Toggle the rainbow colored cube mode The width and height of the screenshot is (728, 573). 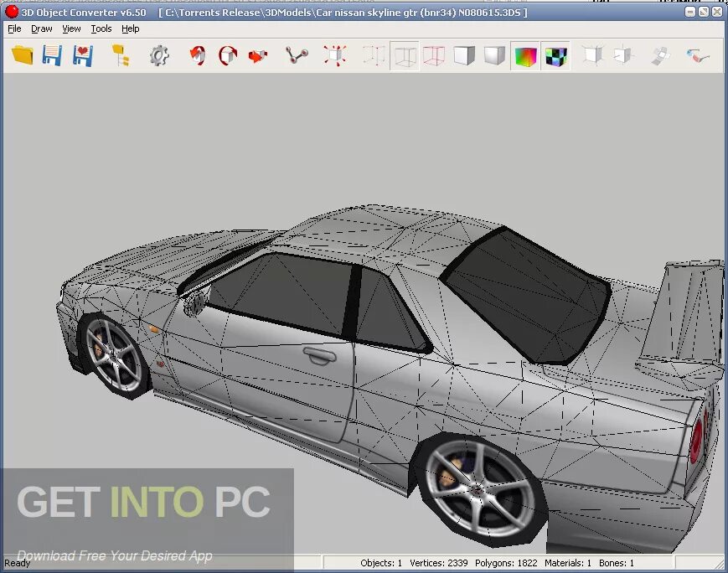(x=525, y=56)
